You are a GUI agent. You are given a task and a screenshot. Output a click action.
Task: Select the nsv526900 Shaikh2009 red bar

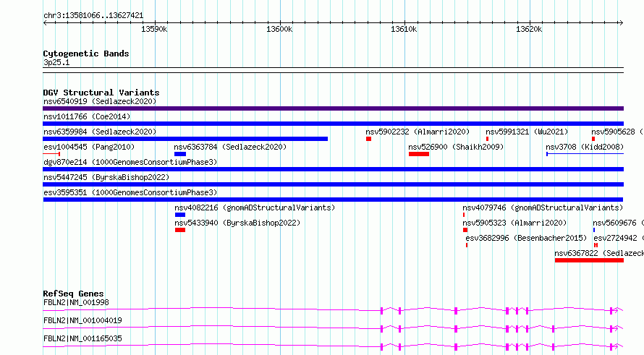pyautogui.click(x=419, y=154)
